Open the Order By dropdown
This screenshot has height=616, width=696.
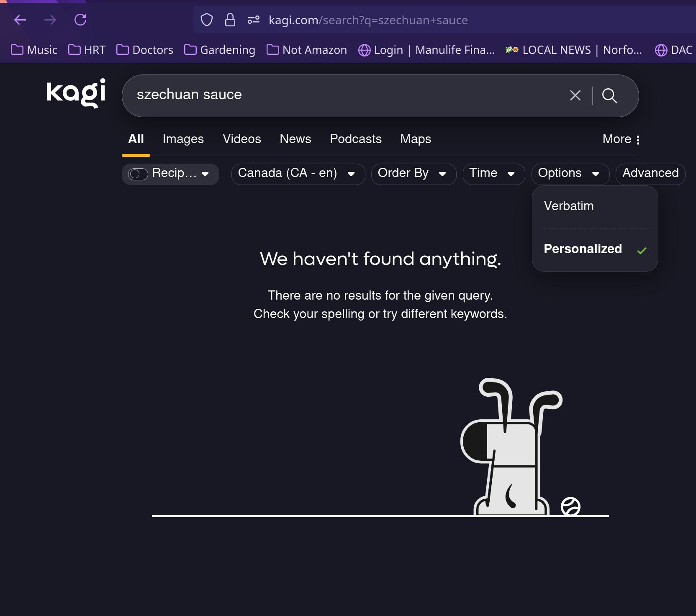pos(413,174)
